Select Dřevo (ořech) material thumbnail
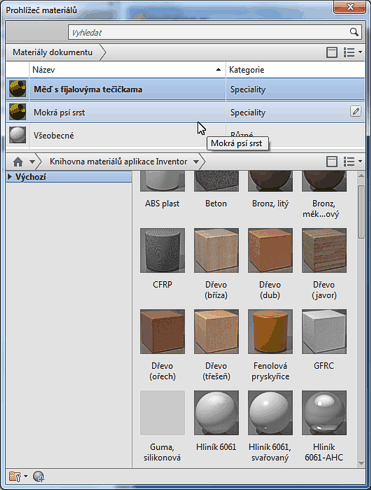Screen dimensions: 371x490 [162, 331]
